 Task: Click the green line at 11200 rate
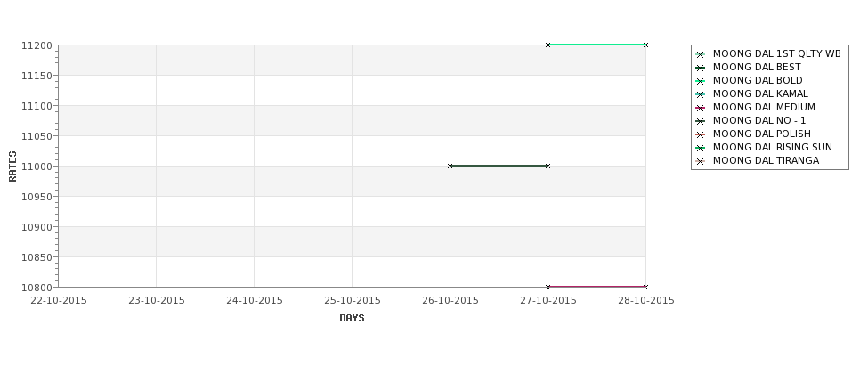[x=596, y=45]
